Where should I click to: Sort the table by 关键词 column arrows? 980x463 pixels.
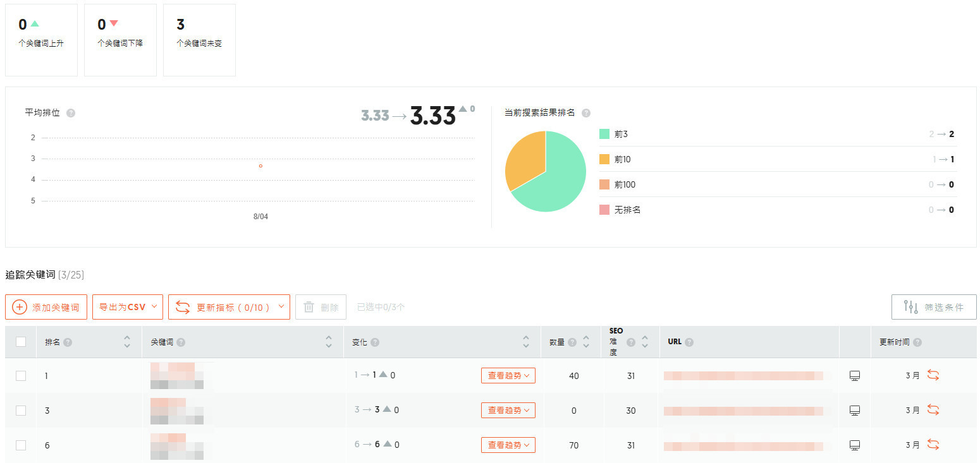click(329, 342)
